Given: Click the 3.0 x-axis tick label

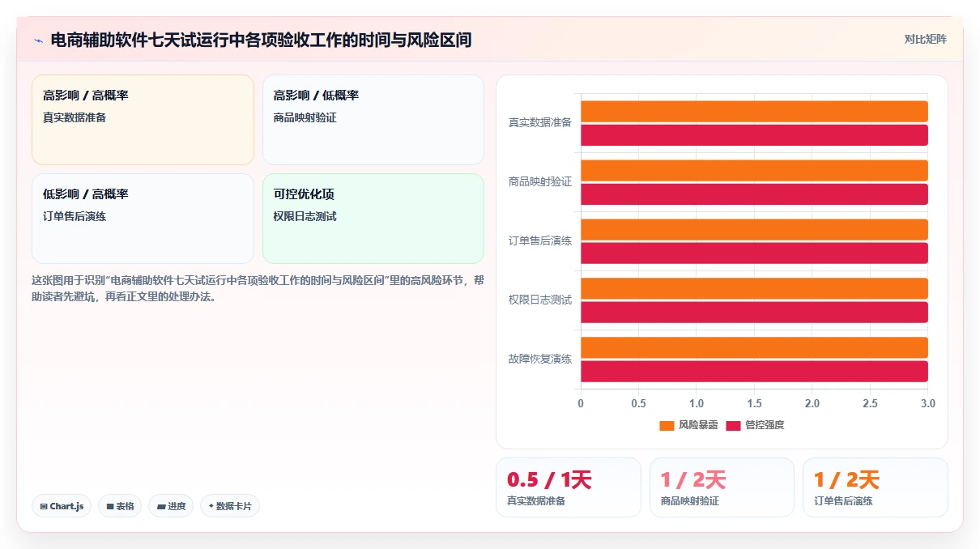Looking at the screenshot, I should pyautogui.click(x=928, y=403).
